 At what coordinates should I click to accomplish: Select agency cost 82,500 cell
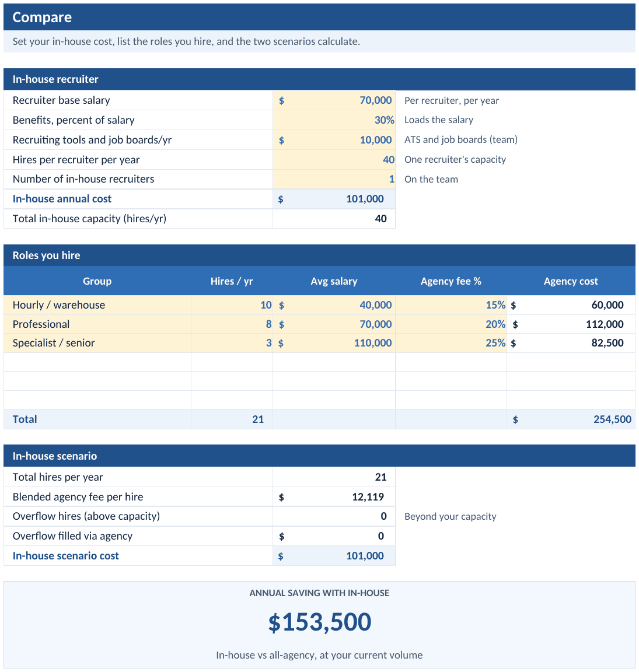pos(571,343)
